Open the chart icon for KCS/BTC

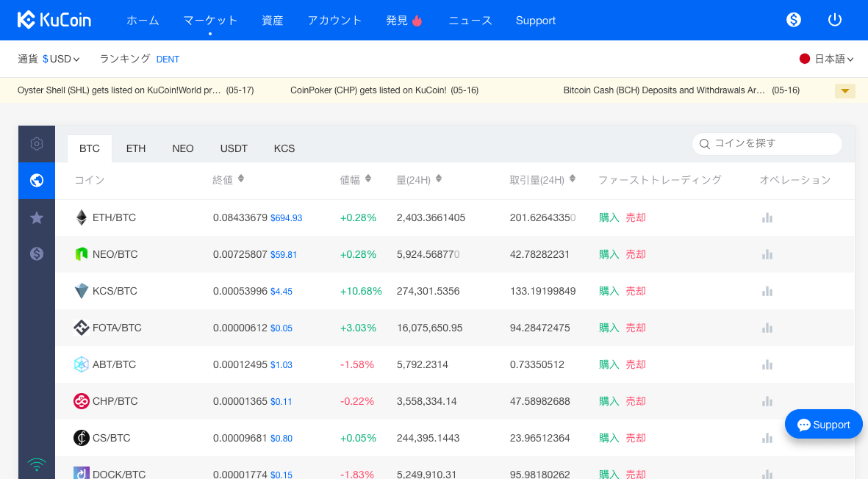click(x=767, y=291)
